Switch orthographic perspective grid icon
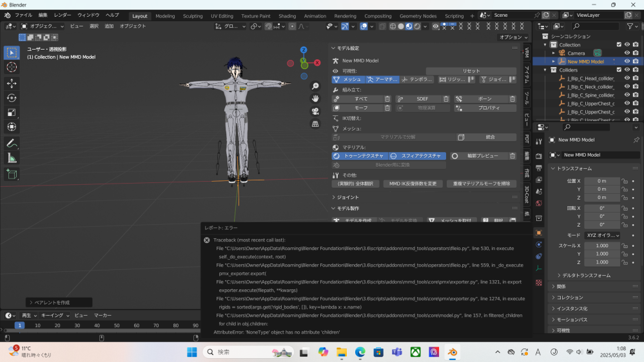644x362 pixels. pos(315,124)
